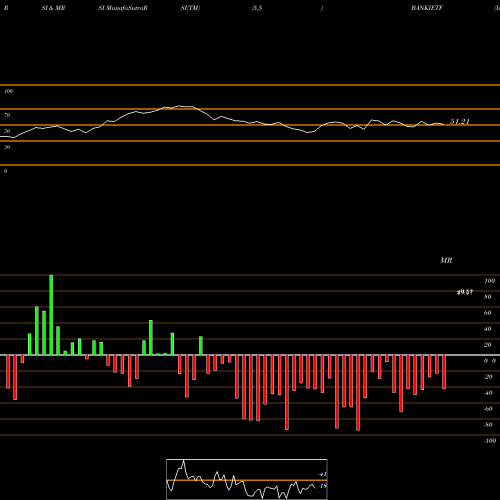Screen dimensions: 500x500
Task: Click the -100 label on MR axis
Action: point(490,441)
